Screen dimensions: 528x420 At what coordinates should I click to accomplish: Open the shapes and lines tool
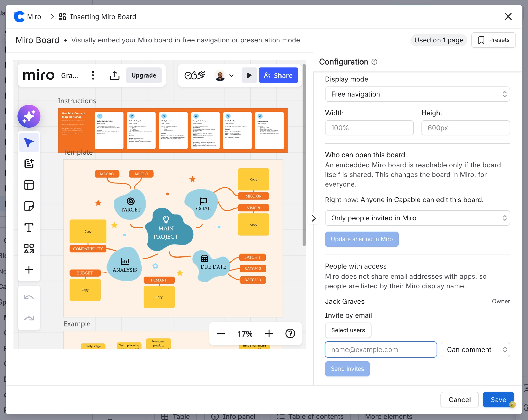[29, 248]
